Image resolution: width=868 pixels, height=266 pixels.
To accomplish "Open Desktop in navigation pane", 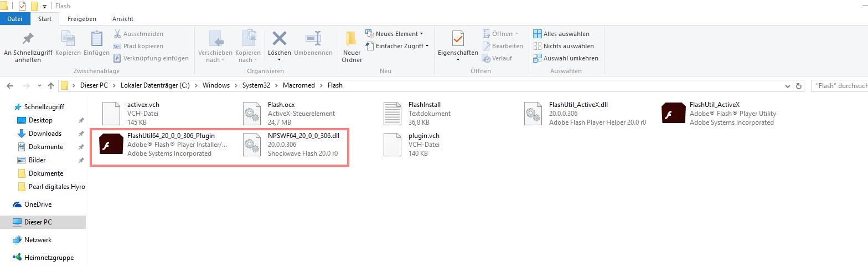I will (40, 120).
